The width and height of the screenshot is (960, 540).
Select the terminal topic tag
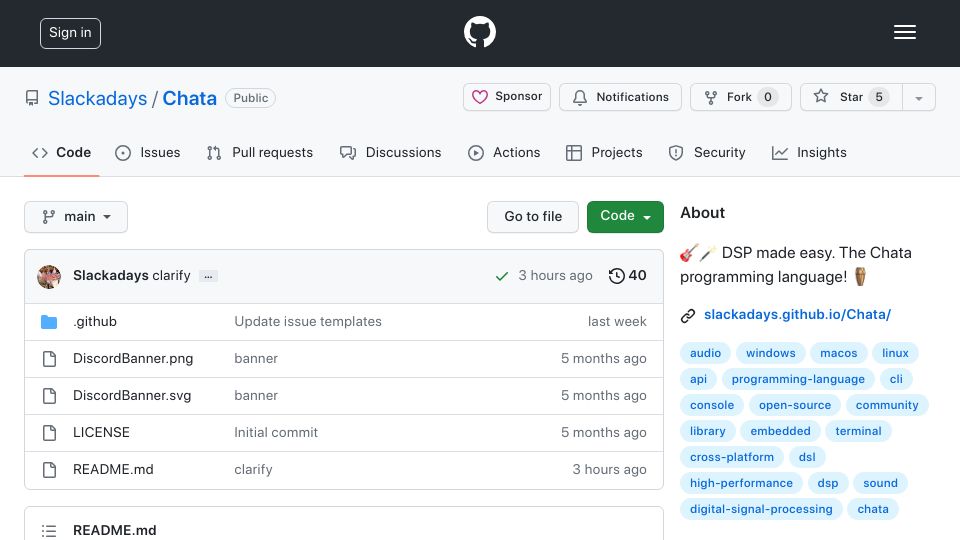pyautogui.click(x=858, y=431)
